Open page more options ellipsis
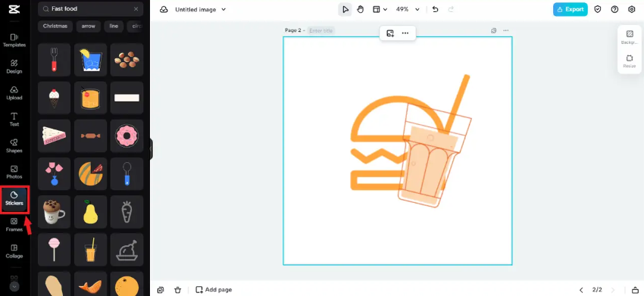Screen dimensions: 644x296 pyautogui.click(x=505, y=30)
